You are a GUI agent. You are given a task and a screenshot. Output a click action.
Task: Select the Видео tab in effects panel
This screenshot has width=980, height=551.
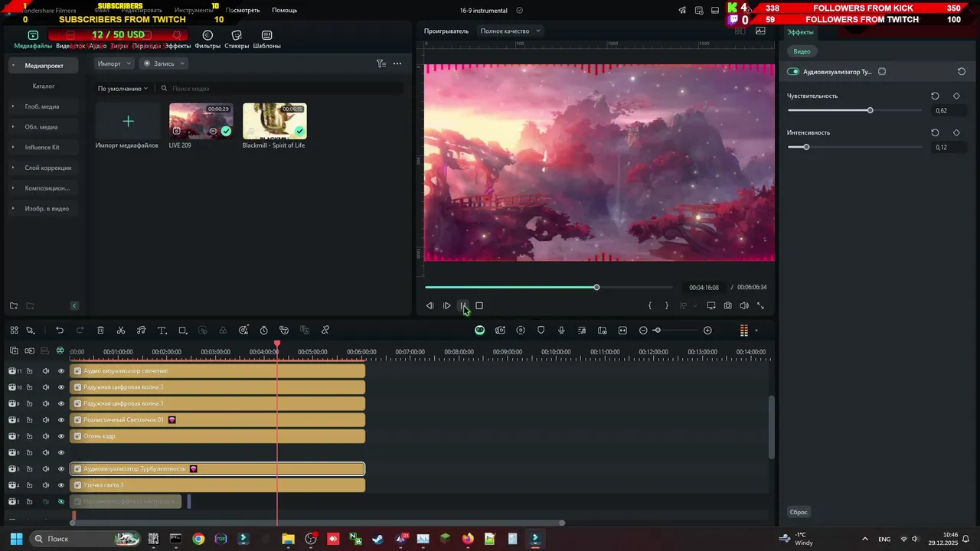pyautogui.click(x=802, y=51)
